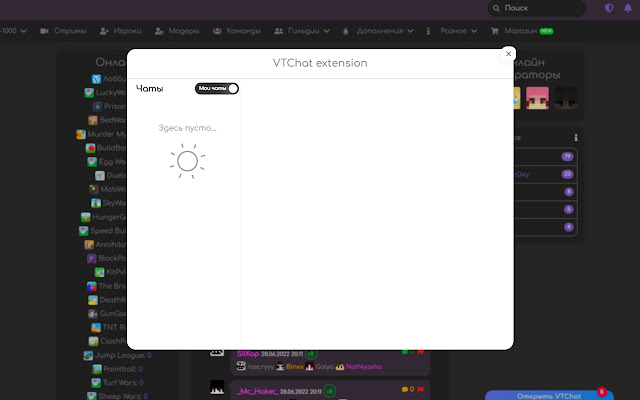Click the info icon beside Разное

tap(428, 31)
